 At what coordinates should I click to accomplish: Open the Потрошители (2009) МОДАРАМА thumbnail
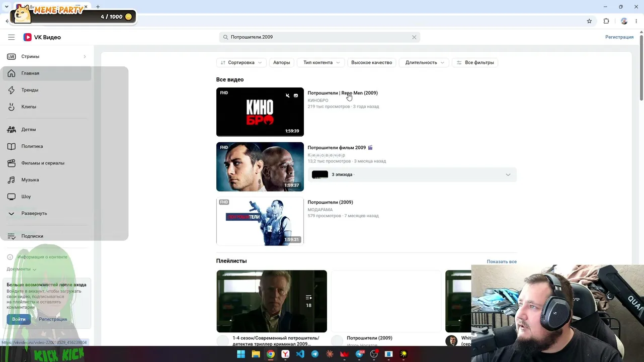[260, 221]
